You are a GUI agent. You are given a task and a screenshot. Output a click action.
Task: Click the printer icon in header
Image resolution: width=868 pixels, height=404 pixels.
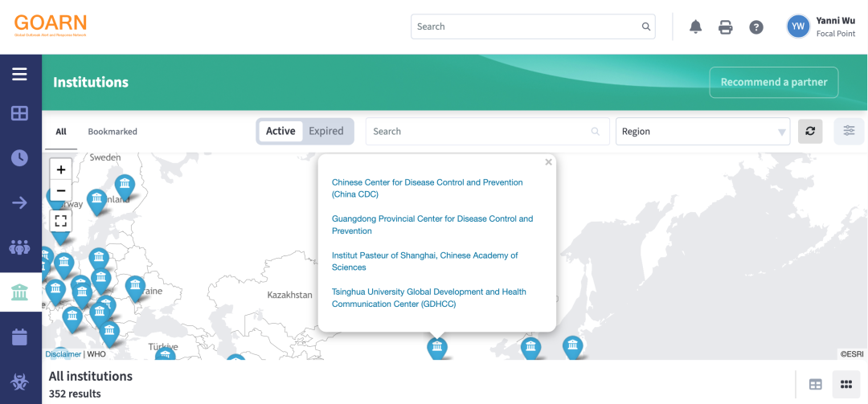point(726,27)
